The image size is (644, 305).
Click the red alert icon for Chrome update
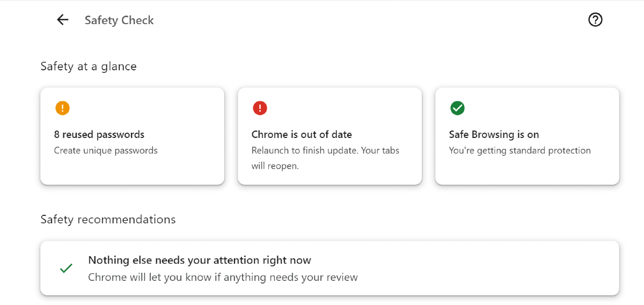[260, 108]
